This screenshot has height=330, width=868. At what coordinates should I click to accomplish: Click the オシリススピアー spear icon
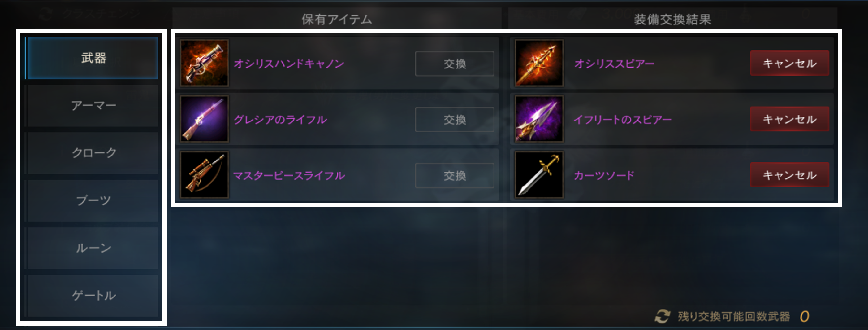coord(539,63)
